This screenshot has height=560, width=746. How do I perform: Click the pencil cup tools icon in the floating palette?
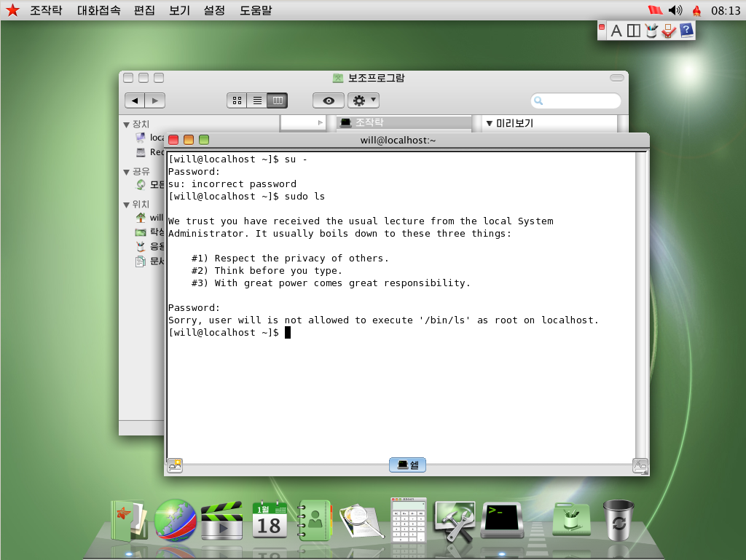pos(652,30)
